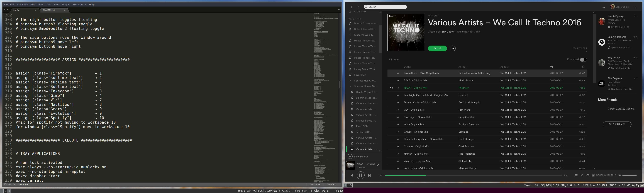The width and height of the screenshot is (644, 193).
Task: Open Filtr Belgium friend feed avatar
Action: pyautogui.click(x=601, y=83)
